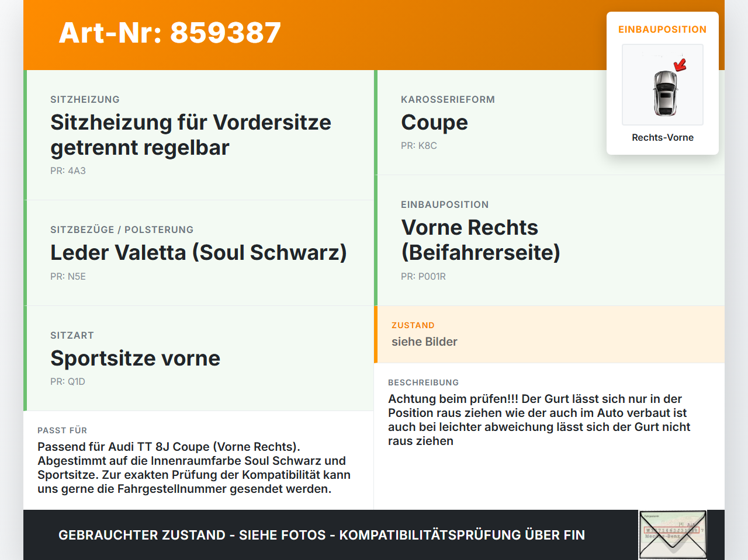Click the Art-Nr: 859387 heading

point(170,33)
